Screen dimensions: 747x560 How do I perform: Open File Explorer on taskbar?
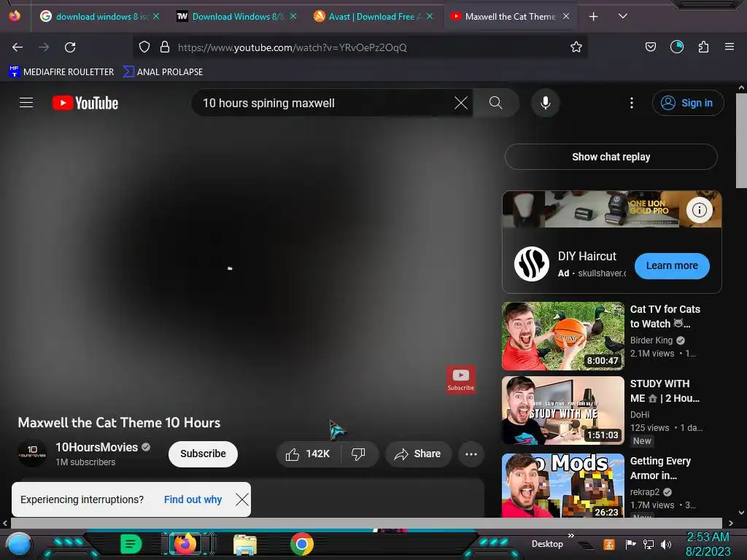point(245,544)
